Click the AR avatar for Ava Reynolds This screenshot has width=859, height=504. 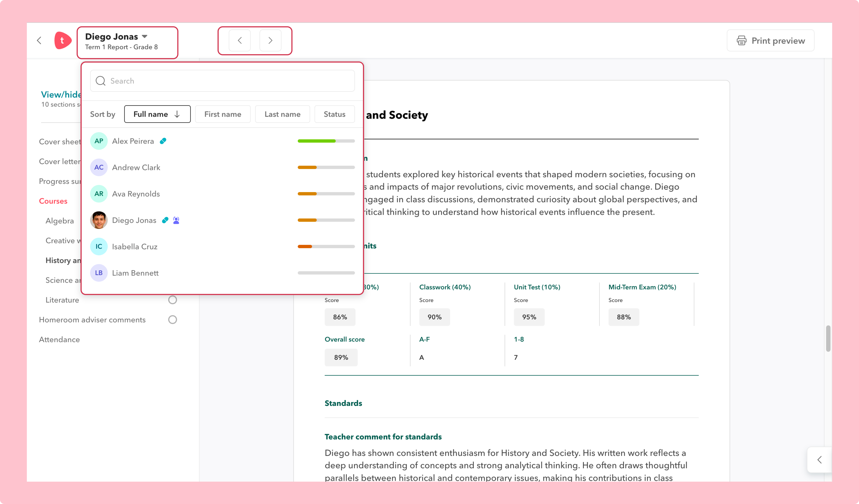pyautogui.click(x=99, y=194)
